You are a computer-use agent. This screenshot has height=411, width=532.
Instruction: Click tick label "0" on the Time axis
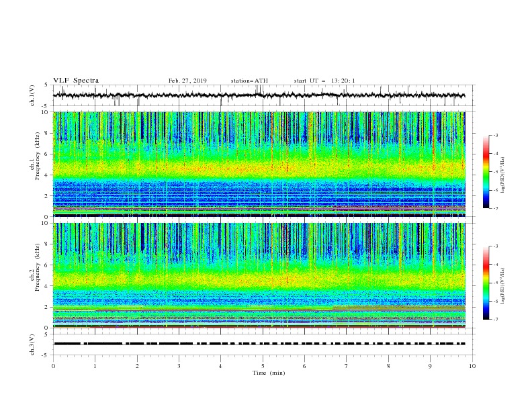(53, 366)
